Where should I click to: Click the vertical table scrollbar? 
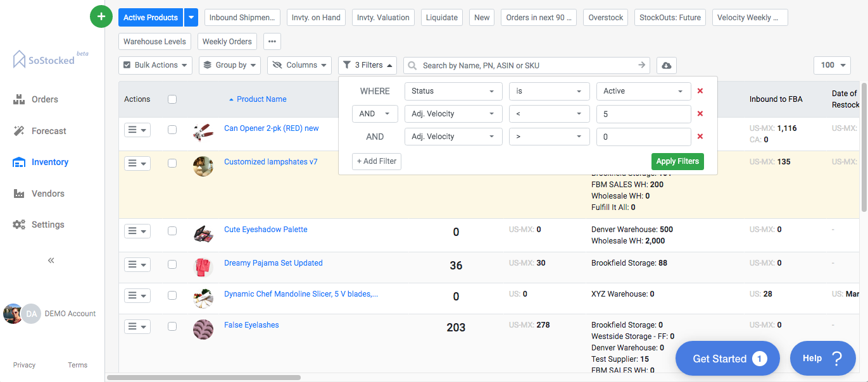pyautogui.click(x=864, y=147)
